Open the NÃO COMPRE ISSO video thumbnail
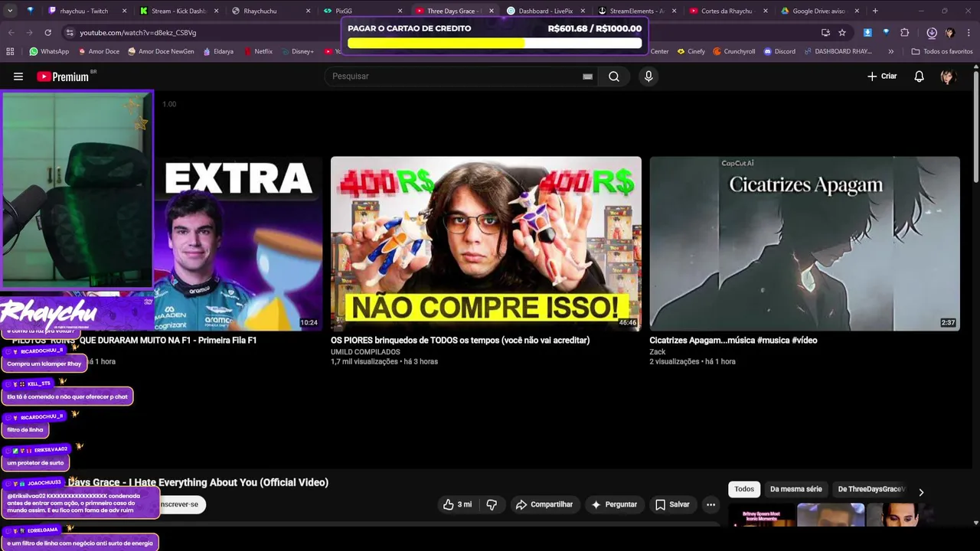 click(486, 243)
